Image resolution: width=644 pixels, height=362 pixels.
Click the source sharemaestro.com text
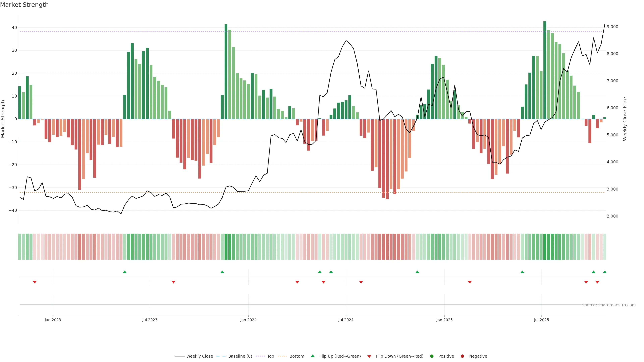point(609,305)
